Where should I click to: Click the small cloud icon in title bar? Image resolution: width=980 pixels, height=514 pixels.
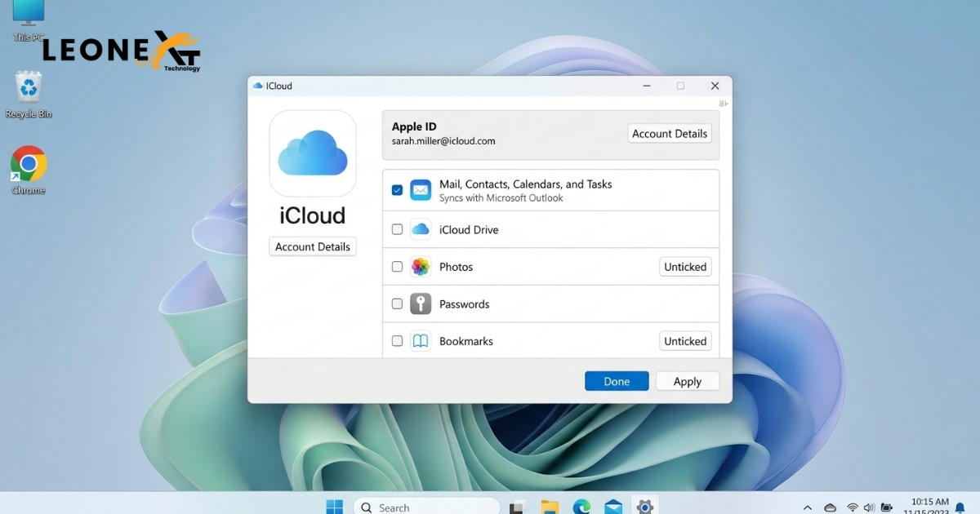pos(258,86)
